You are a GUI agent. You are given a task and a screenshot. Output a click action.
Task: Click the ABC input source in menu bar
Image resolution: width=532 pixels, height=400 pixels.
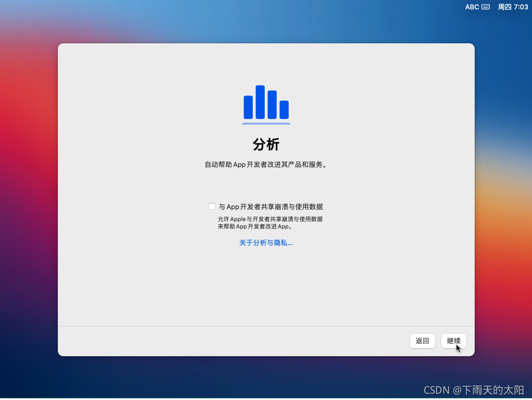(x=472, y=7)
